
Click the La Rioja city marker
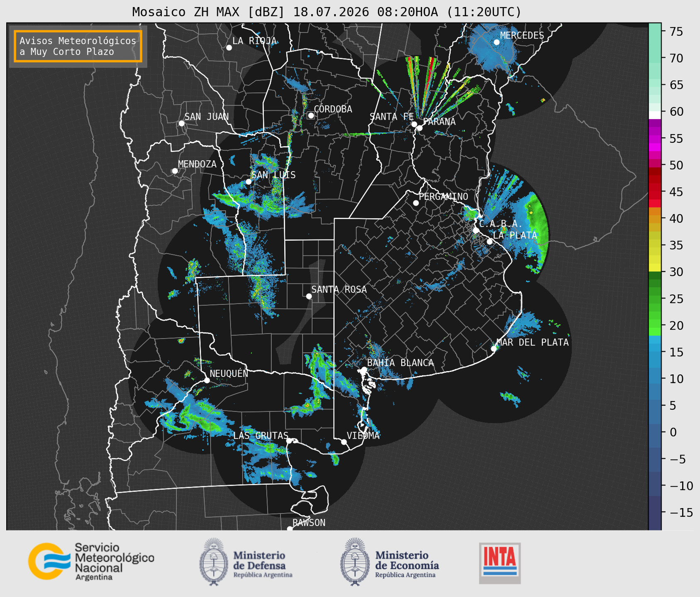click(x=229, y=48)
